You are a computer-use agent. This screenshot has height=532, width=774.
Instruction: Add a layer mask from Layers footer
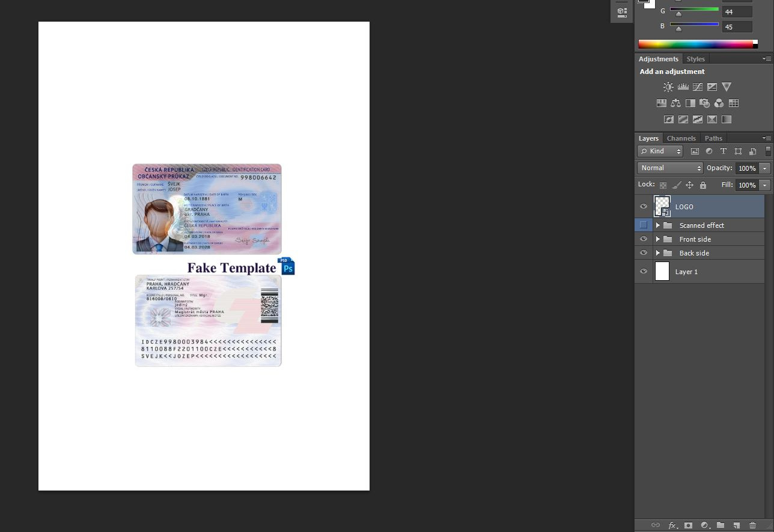click(x=688, y=525)
